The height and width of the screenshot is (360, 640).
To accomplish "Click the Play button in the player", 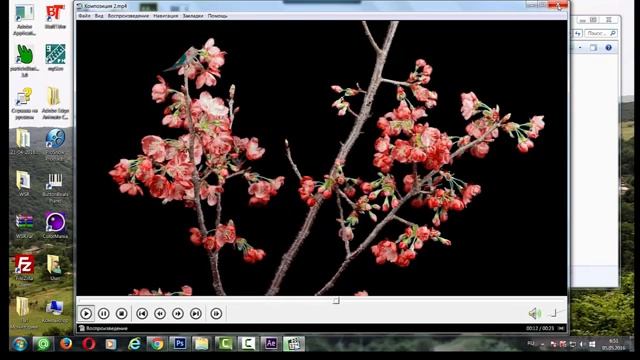I will coord(86,313).
